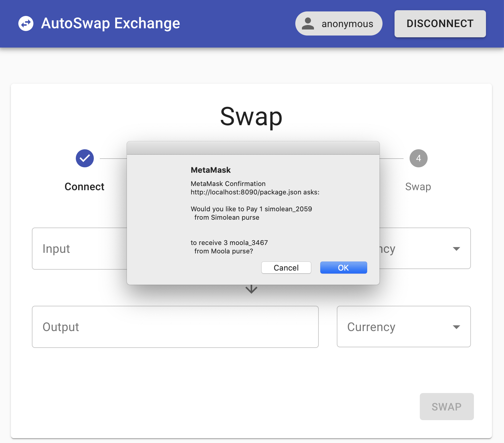Open the output Currency dropdown
This screenshot has width=504, height=443.
click(x=404, y=327)
